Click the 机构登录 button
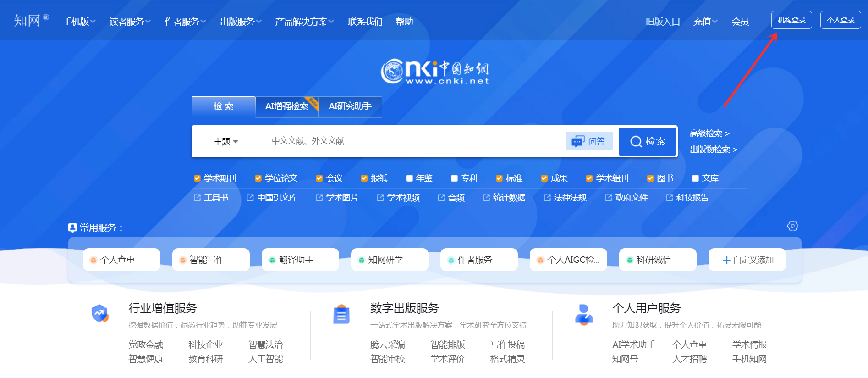This screenshot has width=868, height=378. tap(791, 20)
